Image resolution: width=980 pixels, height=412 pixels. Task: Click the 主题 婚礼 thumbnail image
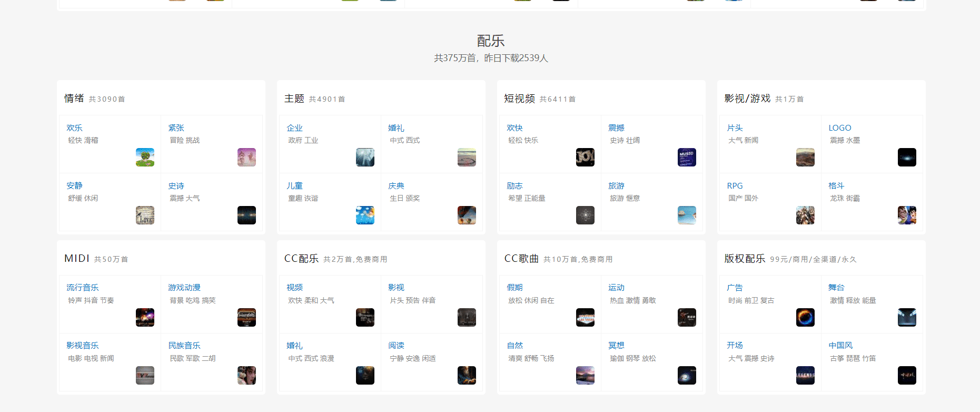pyautogui.click(x=467, y=157)
